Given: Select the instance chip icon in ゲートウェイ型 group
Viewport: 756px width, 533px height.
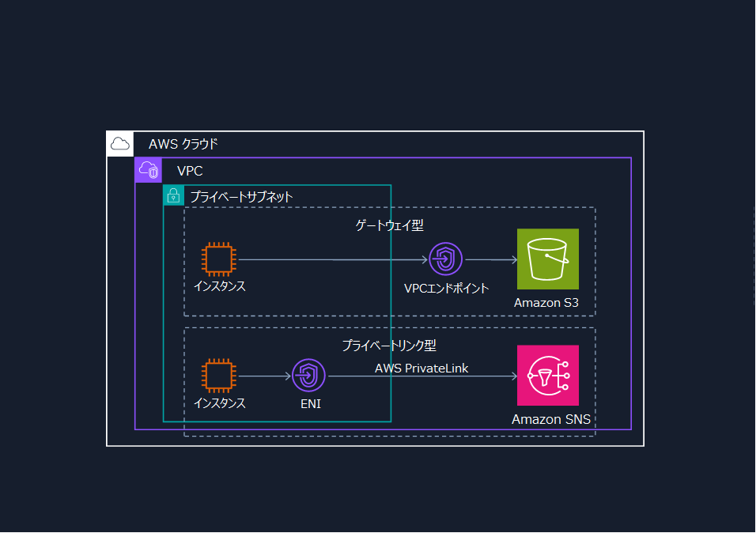Looking at the screenshot, I should pos(219,259).
